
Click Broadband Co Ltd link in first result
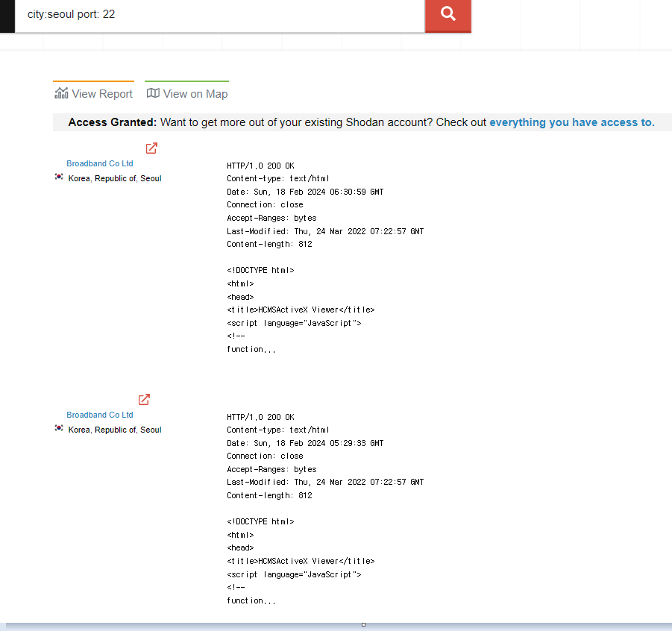[99, 164]
